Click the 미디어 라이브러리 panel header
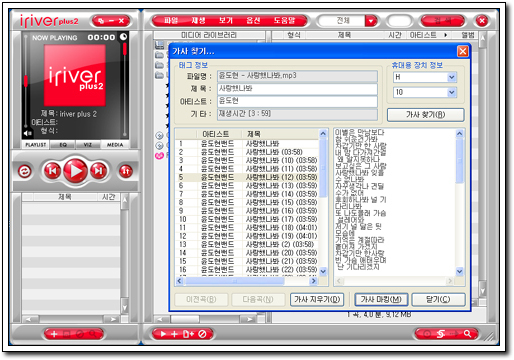 point(209,35)
